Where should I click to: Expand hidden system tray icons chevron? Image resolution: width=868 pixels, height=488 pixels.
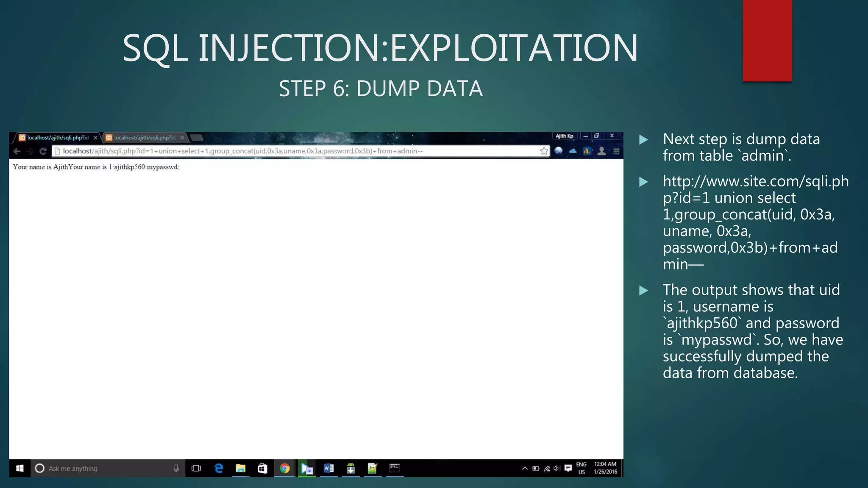525,468
